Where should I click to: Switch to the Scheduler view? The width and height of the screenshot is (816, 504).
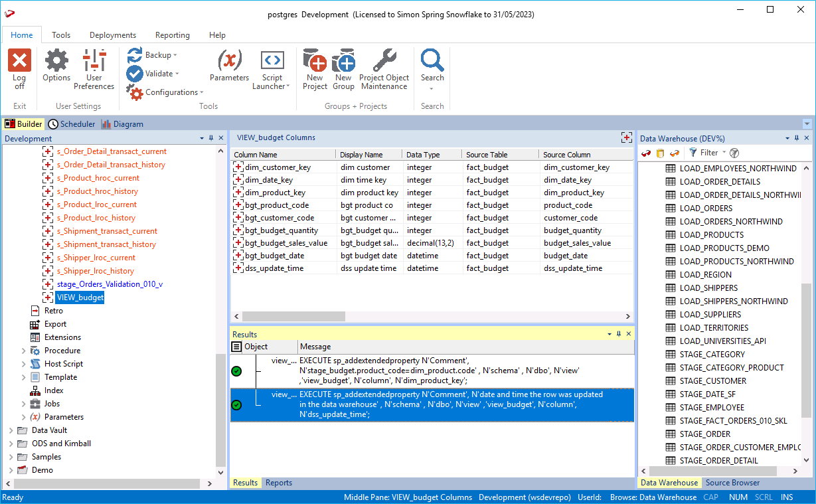pos(72,124)
